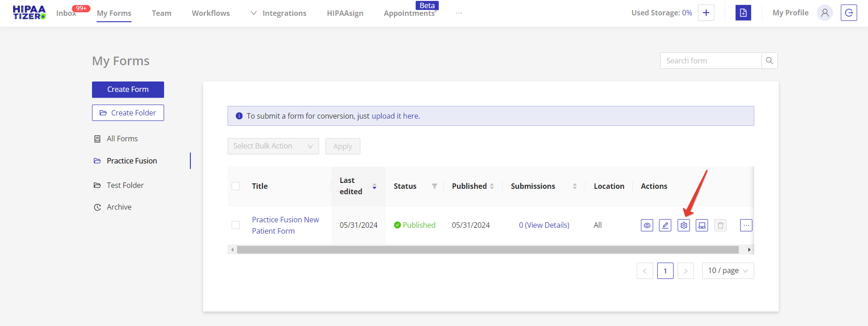Open the Select Bulk Action dropdown
The height and width of the screenshot is (326, 868).
pos(273,146)
